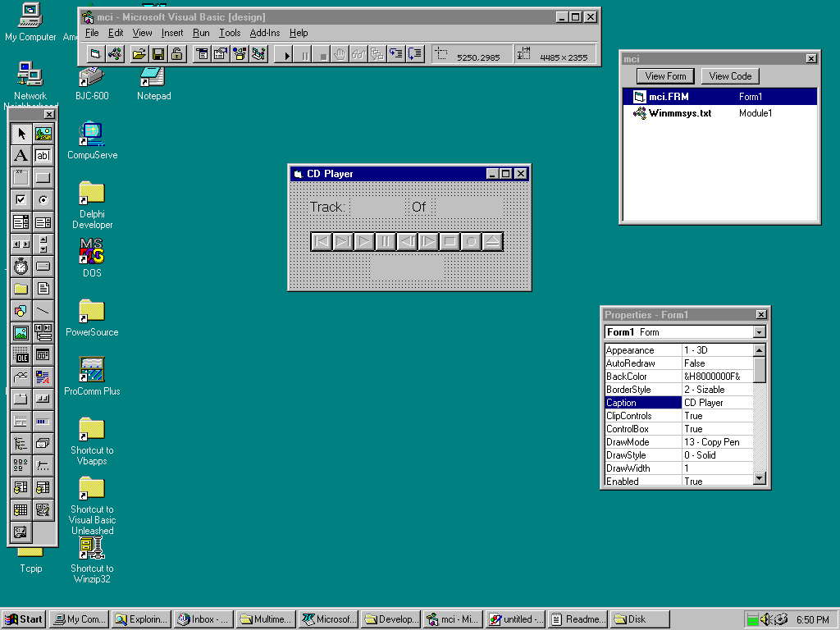Select the OptionButton control tool
This screenshot has height=630, width=840.
(43, 200)
